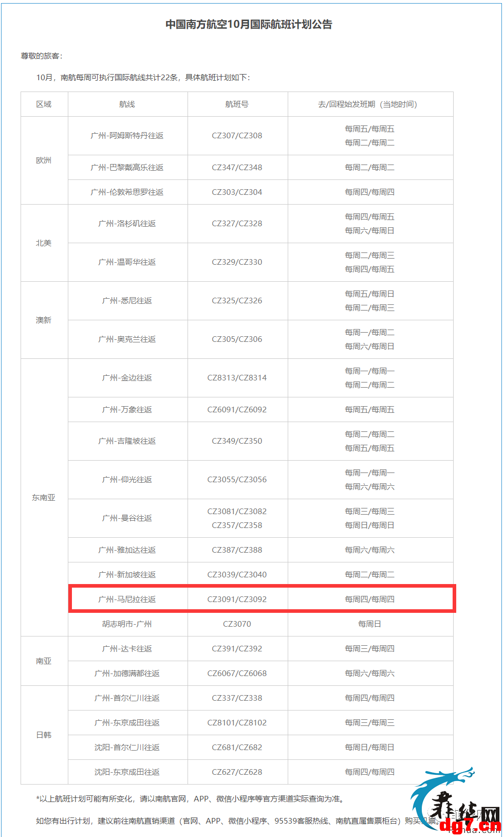Click the "航班号" column header
The image size is (504, 837).
[x=237, y=104]
